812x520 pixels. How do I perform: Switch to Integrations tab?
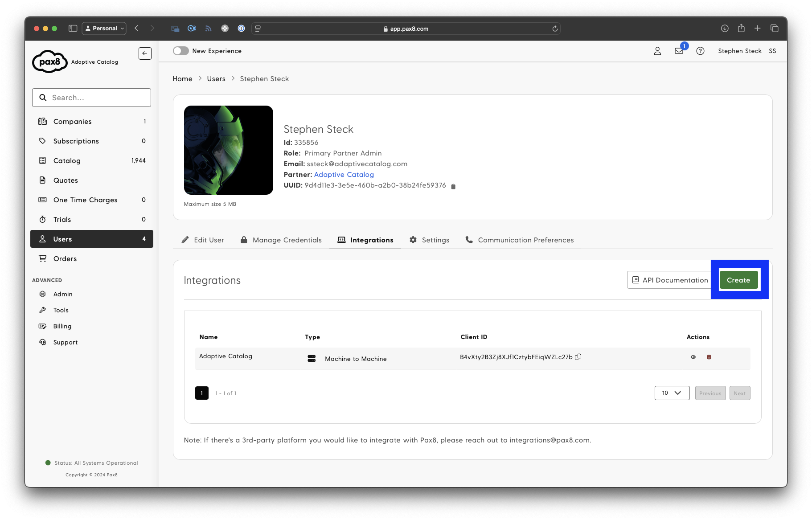pyautogui.click(x=365, y=240)
